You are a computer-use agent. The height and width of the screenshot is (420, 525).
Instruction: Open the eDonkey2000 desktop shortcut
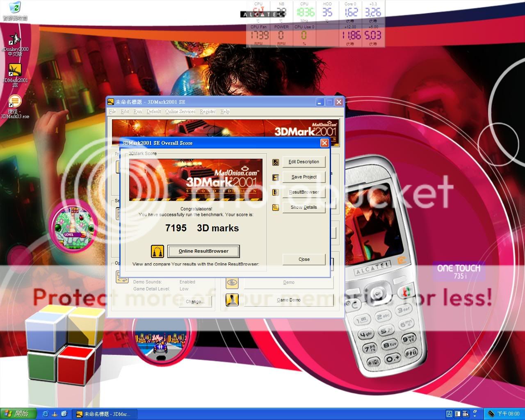pos(15,39)
